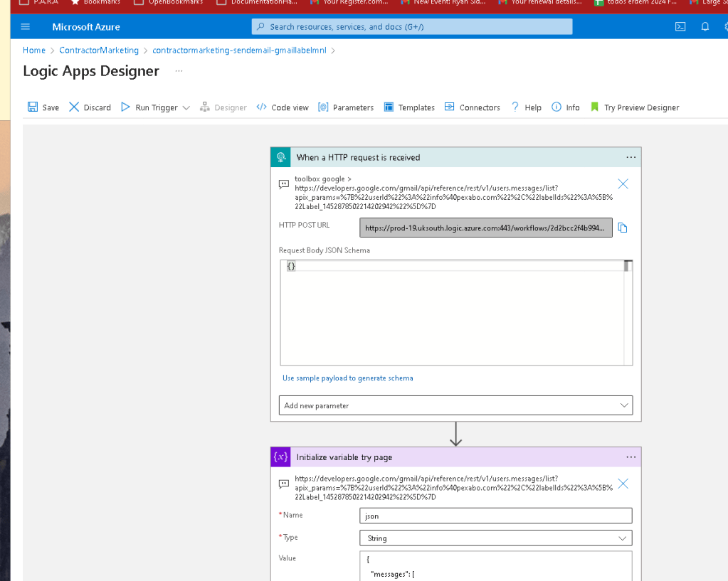Viewport: 728px width, 581px height.
Task: Open the OpenBookmarks folder in bookmarks bar
Action: [x=168, y=2]
